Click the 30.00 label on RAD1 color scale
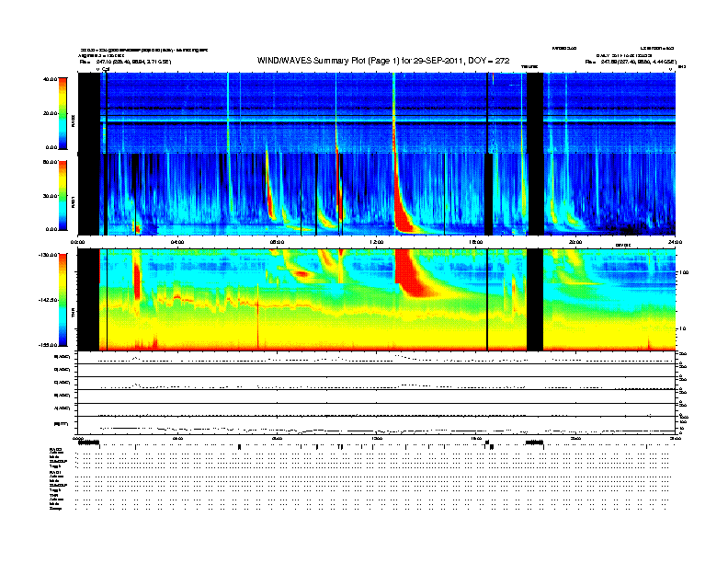 point(51,196)
